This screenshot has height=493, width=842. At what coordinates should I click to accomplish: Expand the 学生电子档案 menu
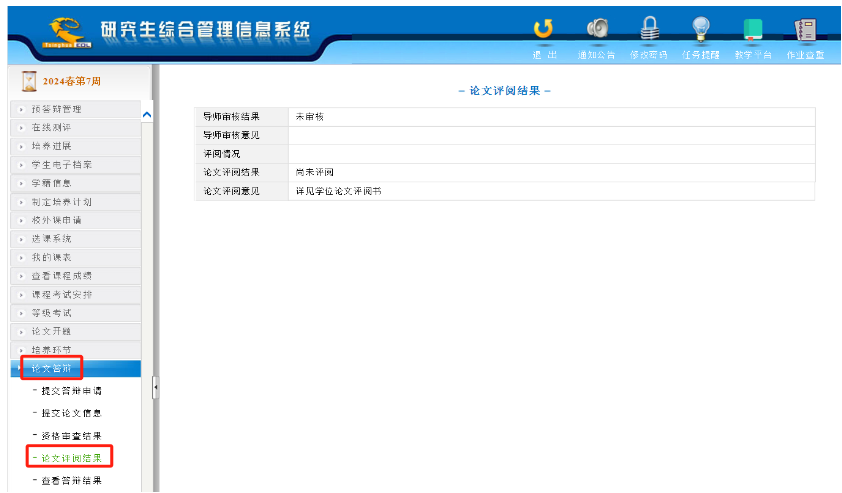point(76,165)
